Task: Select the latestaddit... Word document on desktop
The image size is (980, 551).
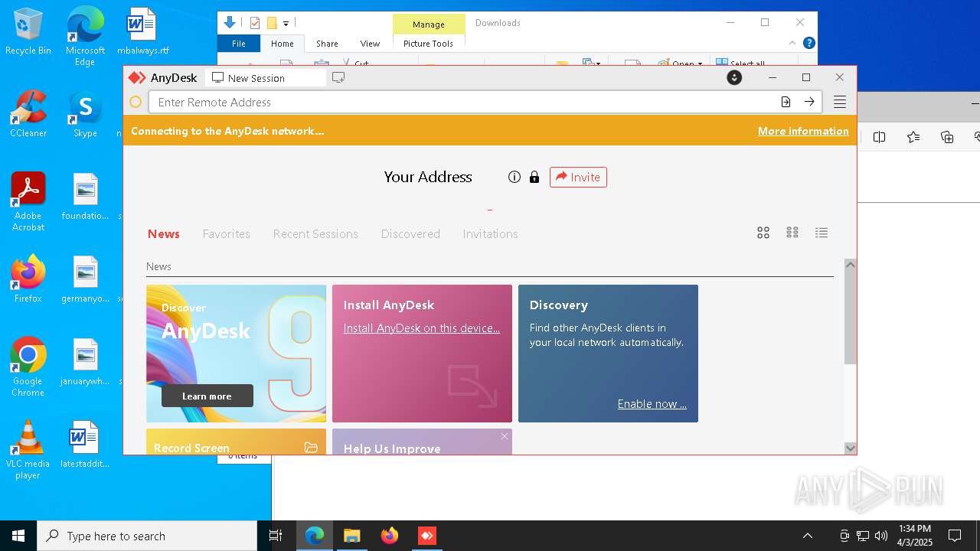Action: (85, 445)
